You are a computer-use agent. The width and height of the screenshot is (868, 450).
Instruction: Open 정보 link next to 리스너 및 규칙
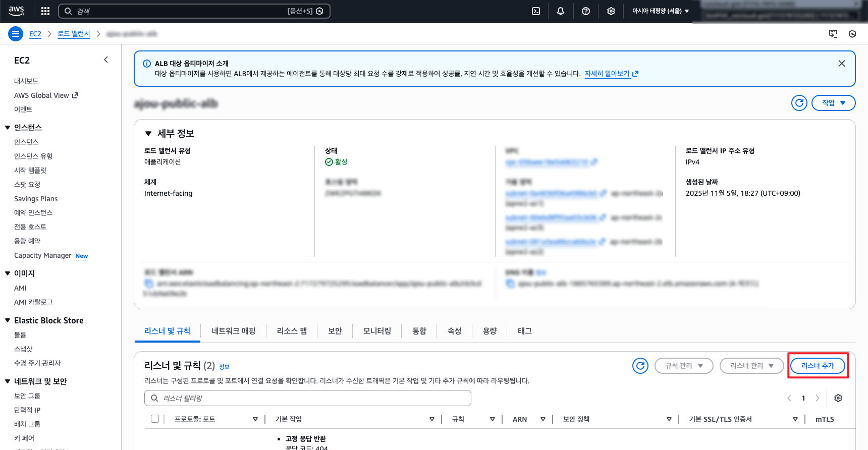point(224,367)
